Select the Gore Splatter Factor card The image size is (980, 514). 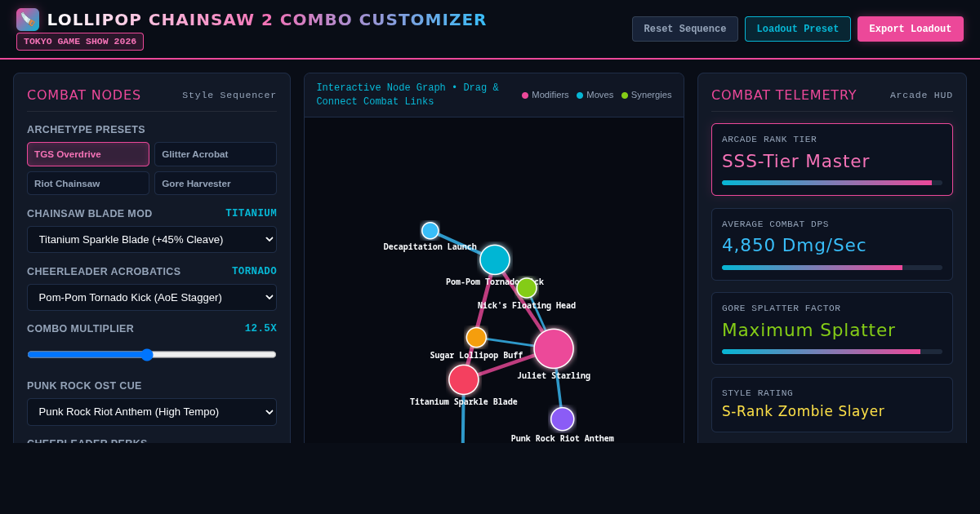click(832, 329)
